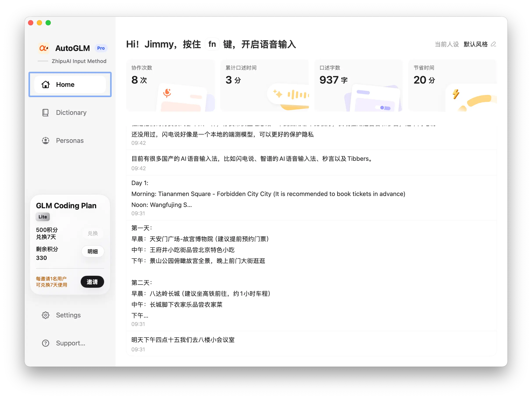Click the Pro badge next to AutoGLM
532x399 pixels.
click(101, 48)
